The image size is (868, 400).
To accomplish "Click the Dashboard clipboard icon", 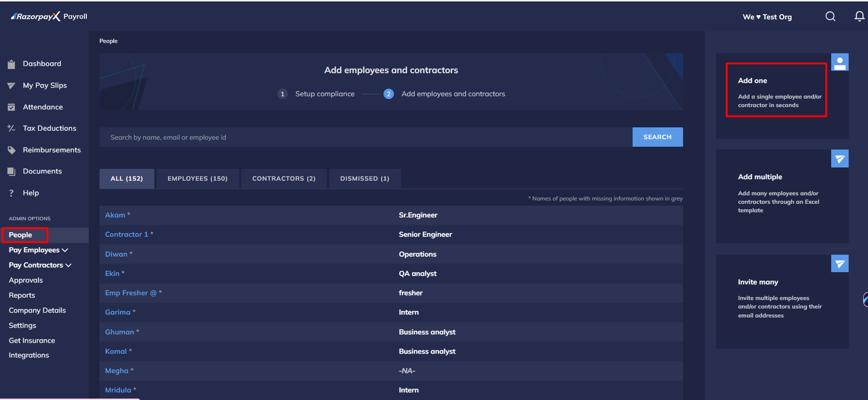I will [x=11, y=64].
